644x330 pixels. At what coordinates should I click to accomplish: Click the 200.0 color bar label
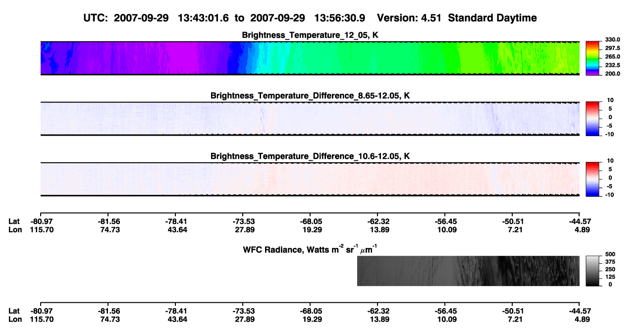(x=612, y=74)
